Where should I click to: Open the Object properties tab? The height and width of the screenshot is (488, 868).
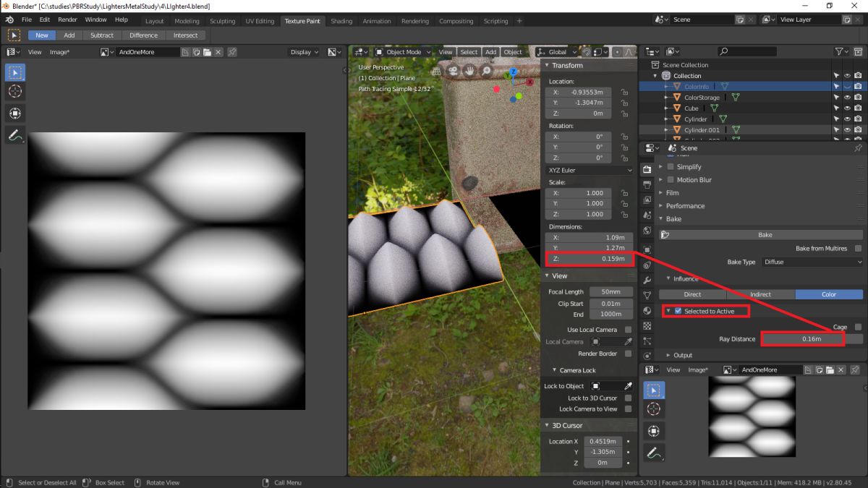[x=647, y=249]
